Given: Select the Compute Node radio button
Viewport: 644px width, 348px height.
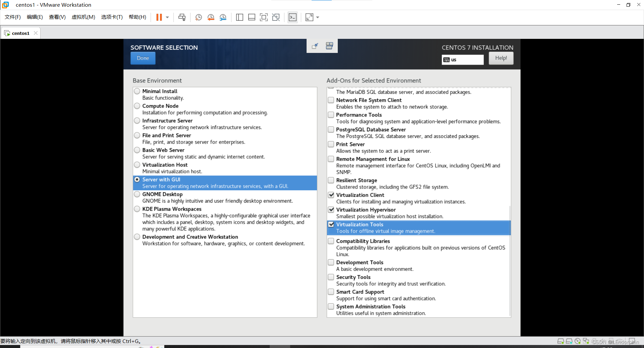Looking at the screenshot, I should 137,106.
